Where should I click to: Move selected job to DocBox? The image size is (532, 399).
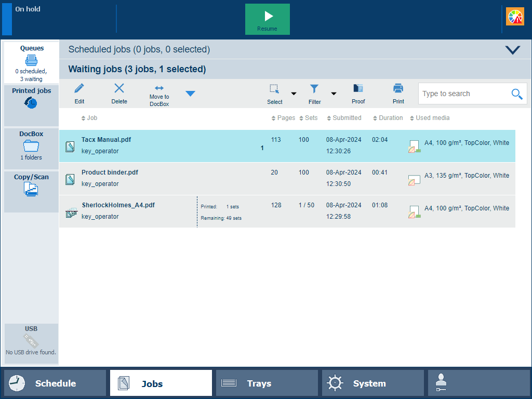pyautogui.click(x=159, y=89)
